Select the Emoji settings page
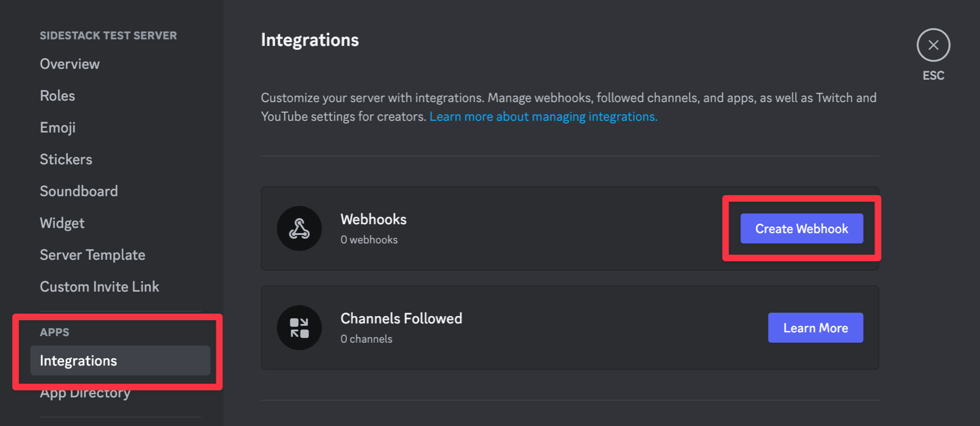The width and height of the screenshot is (980, 426). pyautogui.click(x=58, y=128)
